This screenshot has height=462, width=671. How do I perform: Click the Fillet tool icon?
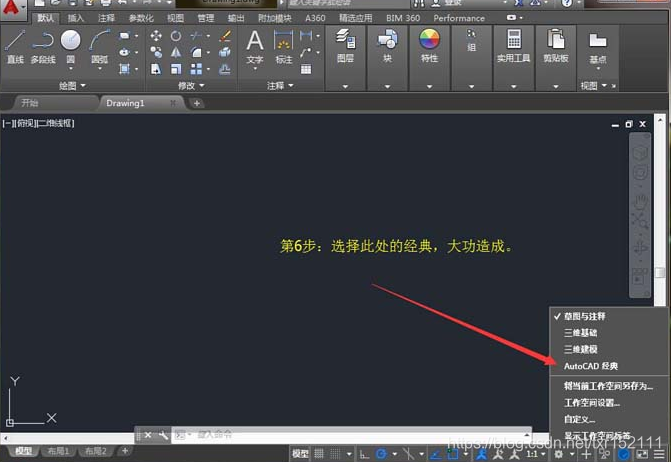click(196, 53)
